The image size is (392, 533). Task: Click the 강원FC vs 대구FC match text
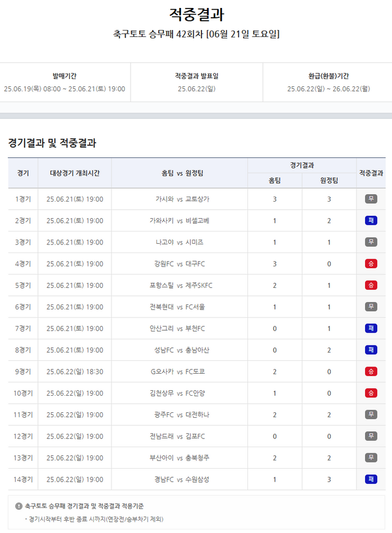(179, 263)
